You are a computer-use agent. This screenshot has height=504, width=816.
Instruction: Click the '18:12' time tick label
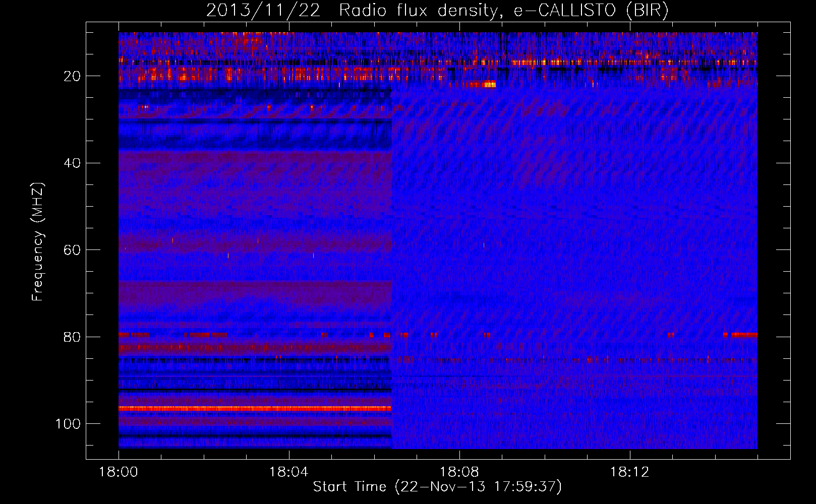(629, 472)
